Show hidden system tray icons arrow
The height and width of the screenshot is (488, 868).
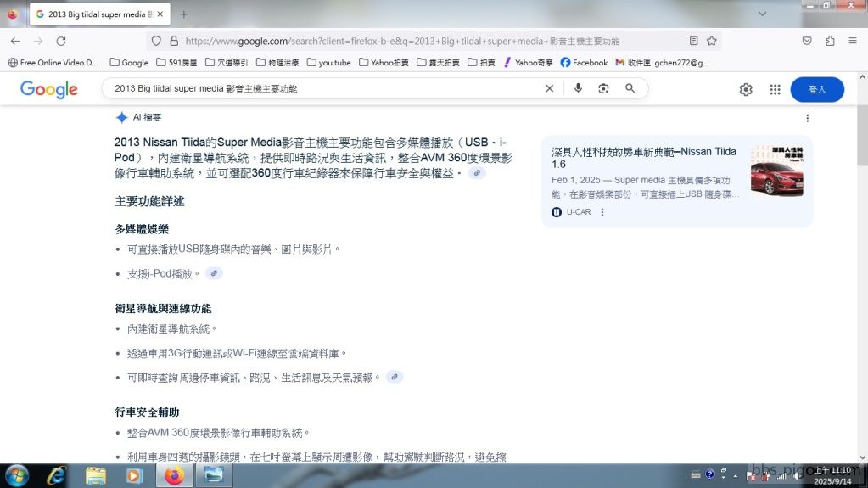pos(735,476)
